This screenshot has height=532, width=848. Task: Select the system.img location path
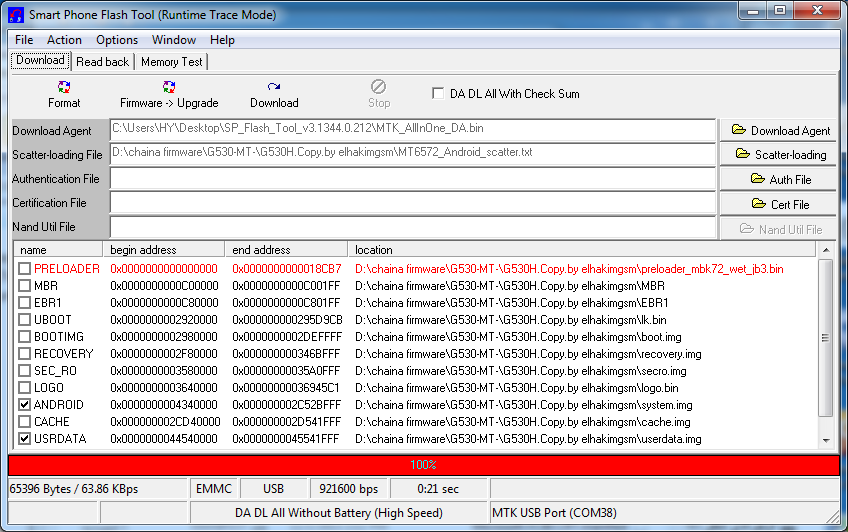pyautogui.click(x=524, y=405)
